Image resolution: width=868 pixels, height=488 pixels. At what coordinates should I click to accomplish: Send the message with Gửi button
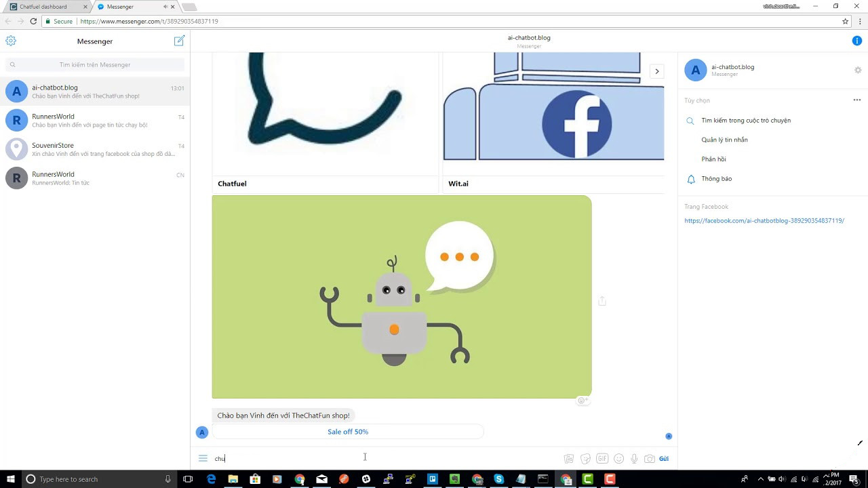click(x=664, y=459)
